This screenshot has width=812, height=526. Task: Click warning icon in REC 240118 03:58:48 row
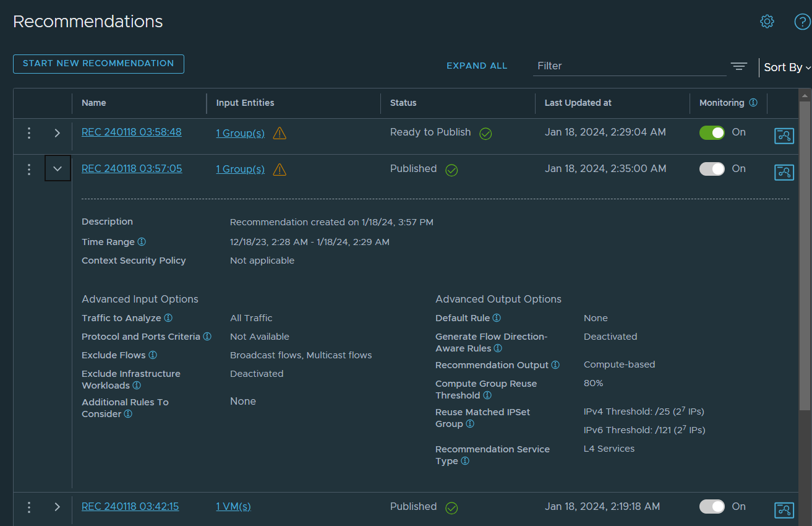coord(280,133)
